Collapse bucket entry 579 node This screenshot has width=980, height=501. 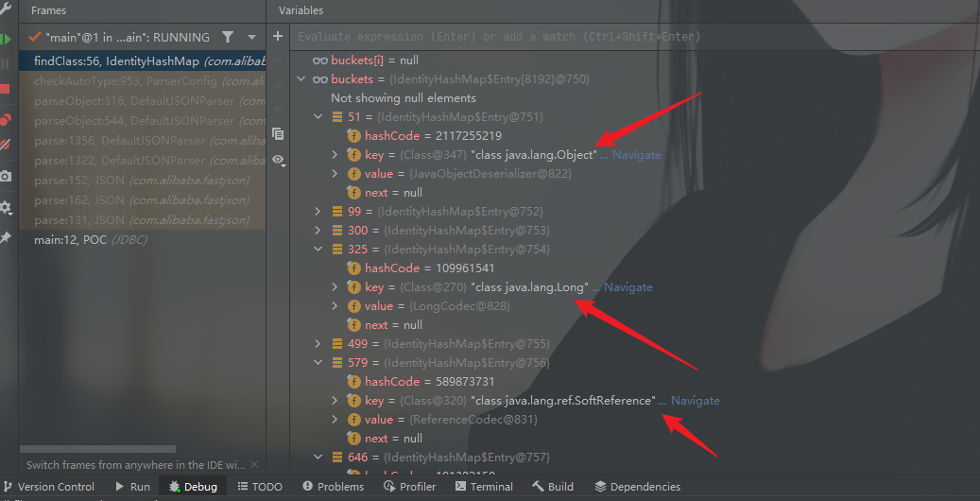318,362
